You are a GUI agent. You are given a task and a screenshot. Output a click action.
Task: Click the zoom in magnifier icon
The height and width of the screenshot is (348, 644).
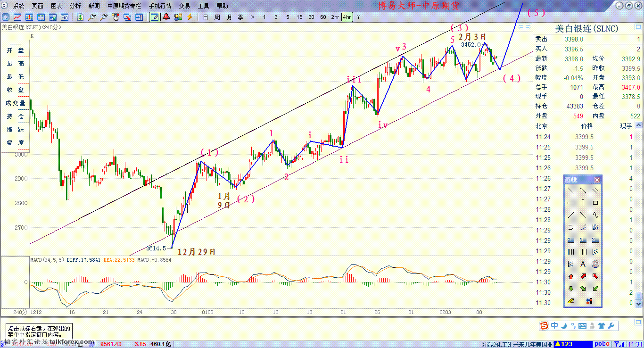coord(92,17)
